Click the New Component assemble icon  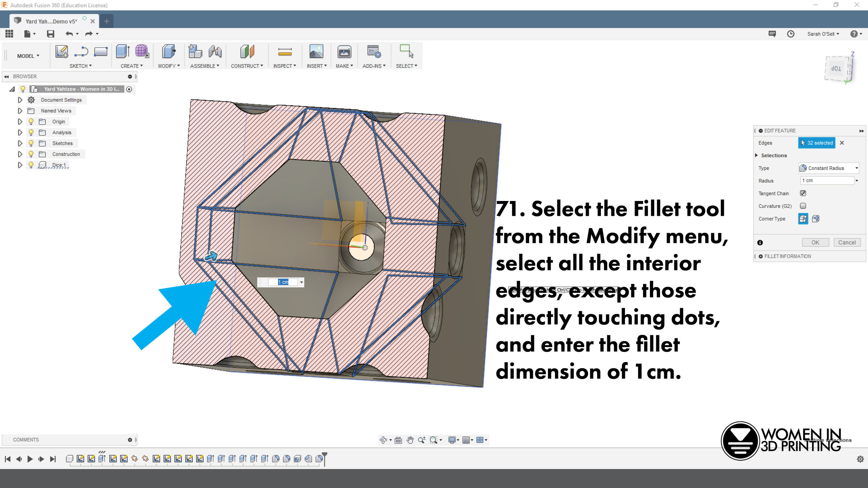coord(195,51)
